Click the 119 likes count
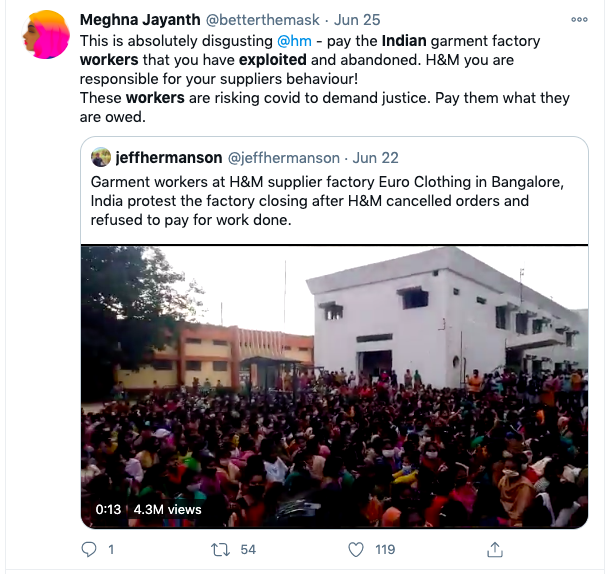This screenshot has width=611, height=574. click(x=385, y=549)
